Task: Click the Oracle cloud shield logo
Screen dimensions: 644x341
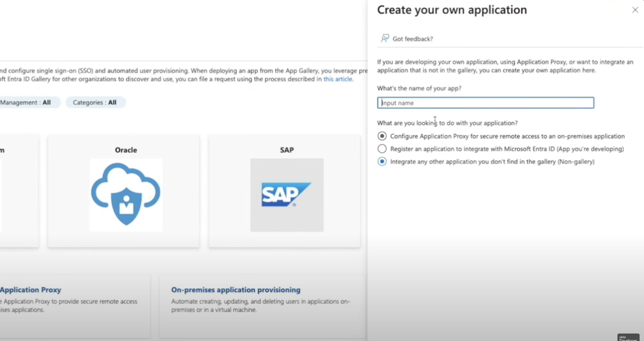Action: point(126,195)
